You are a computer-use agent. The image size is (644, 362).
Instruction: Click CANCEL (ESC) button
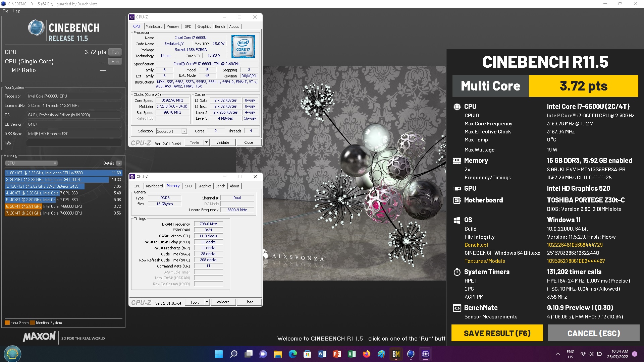pyautogui.click(x=594, y=333)
